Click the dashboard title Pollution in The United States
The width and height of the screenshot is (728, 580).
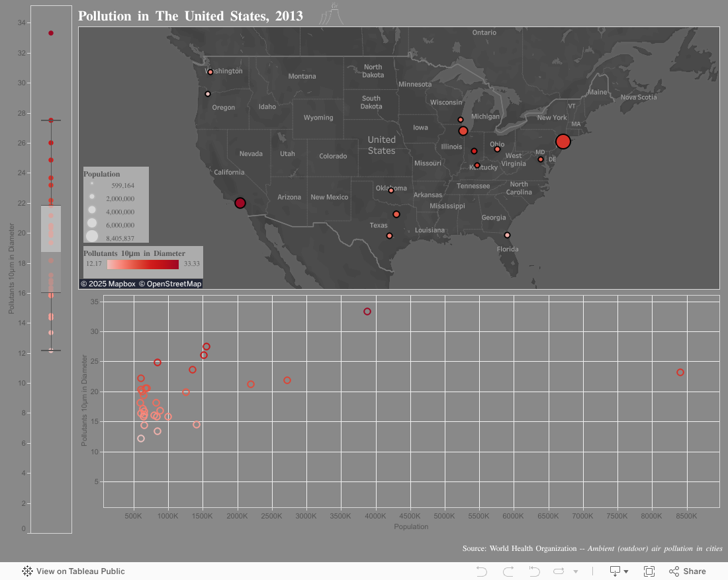pos(191,16)
